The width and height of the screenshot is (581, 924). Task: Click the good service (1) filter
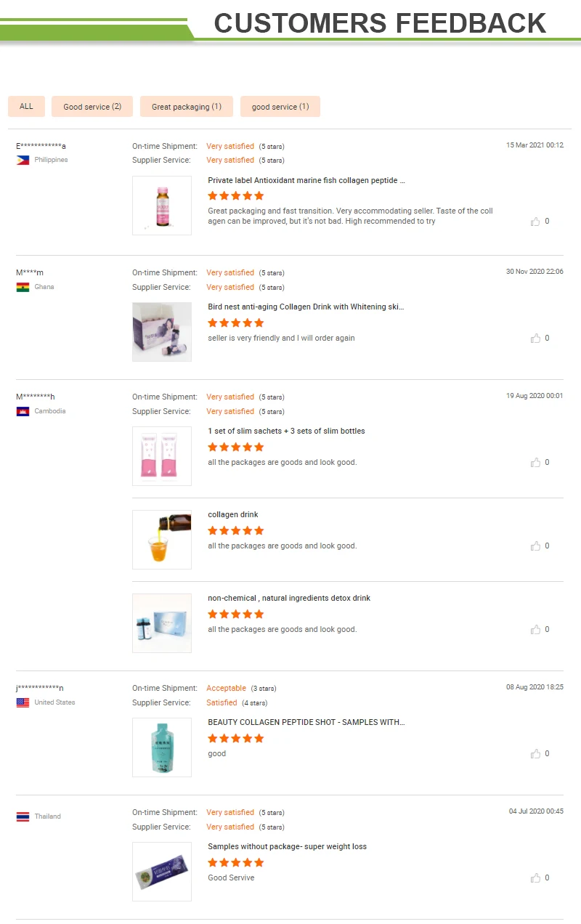point(280,106)
